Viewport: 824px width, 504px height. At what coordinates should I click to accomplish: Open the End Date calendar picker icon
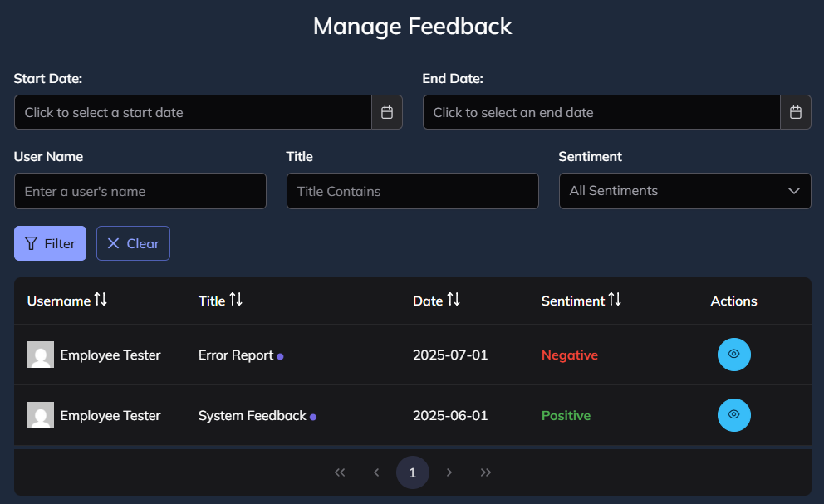pos(795,112)
